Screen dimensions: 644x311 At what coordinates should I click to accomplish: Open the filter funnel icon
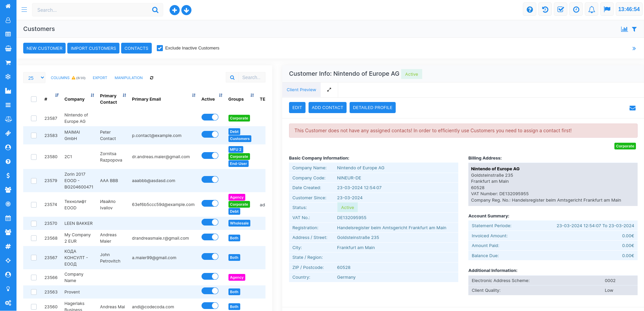pyautogui.click(x=634, y=29)
